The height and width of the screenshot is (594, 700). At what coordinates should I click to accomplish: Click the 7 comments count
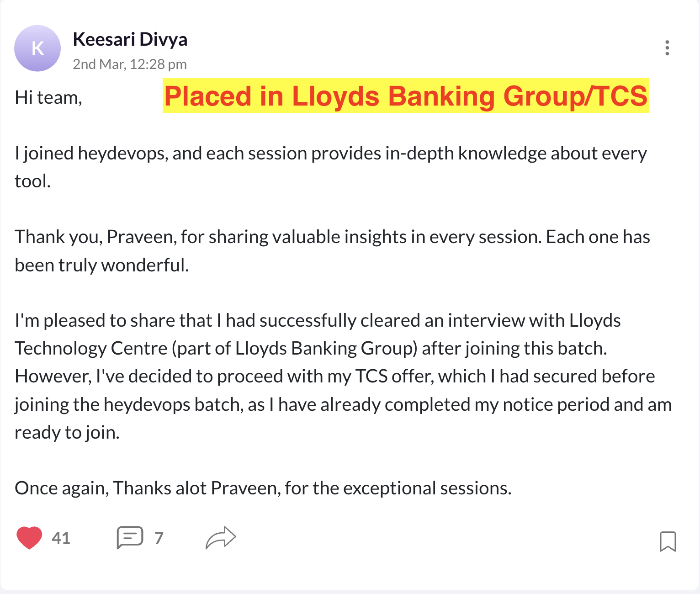click(159, 538)
